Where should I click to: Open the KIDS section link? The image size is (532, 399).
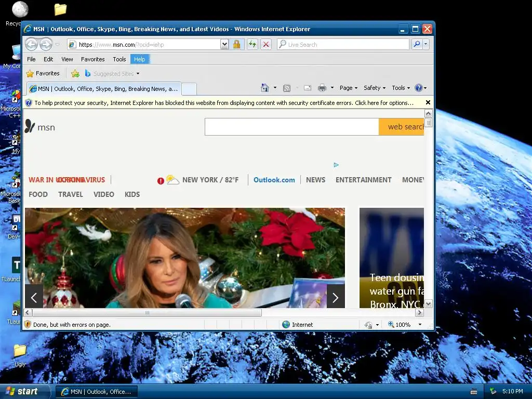point(132,194)
